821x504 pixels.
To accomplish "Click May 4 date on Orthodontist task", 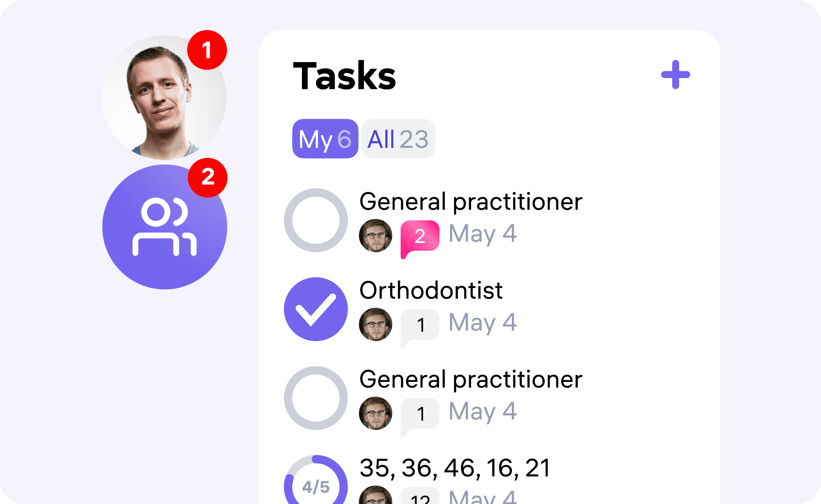I will pyautogui.click(x=483, y=324).
